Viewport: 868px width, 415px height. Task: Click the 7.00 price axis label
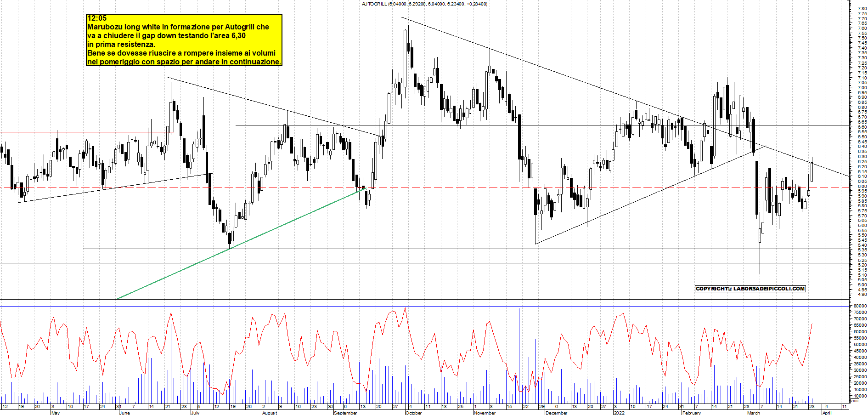(x=862, y=87)
